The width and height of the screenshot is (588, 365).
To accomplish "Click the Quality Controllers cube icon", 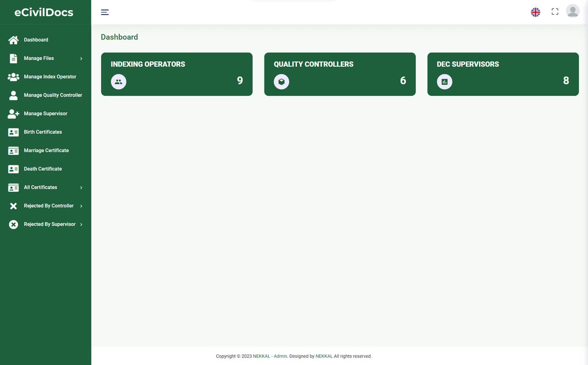I will coord(281,81).
